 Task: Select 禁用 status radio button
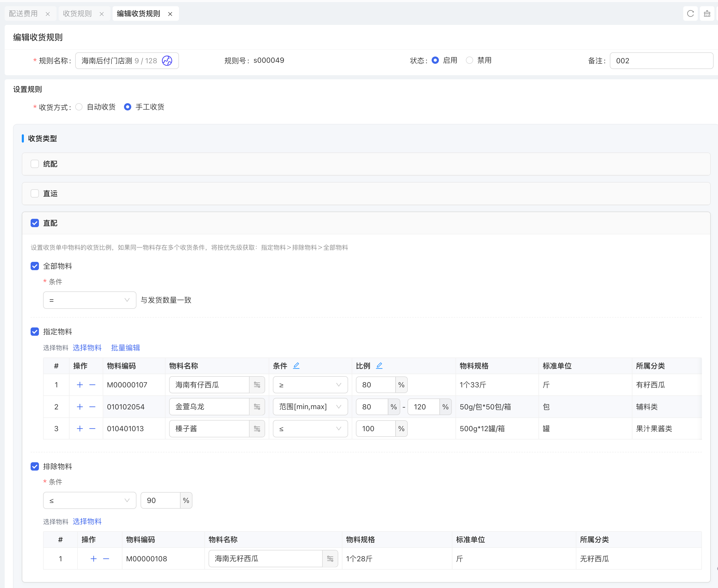[469, 60]
